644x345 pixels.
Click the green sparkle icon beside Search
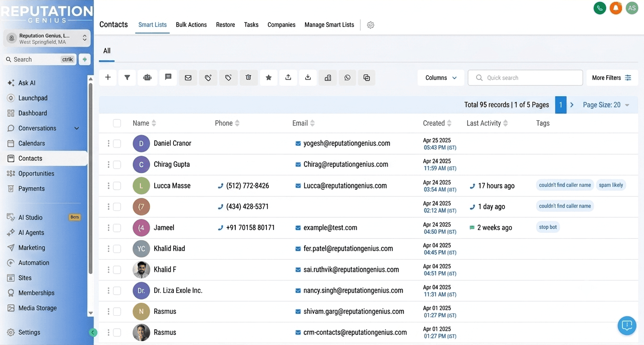tap(85, 59)
